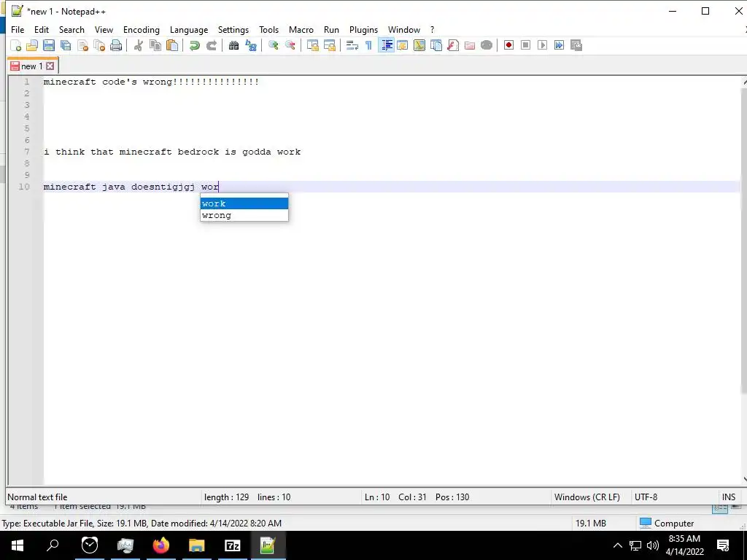Save the current recorded macro icon

point(576,45)
